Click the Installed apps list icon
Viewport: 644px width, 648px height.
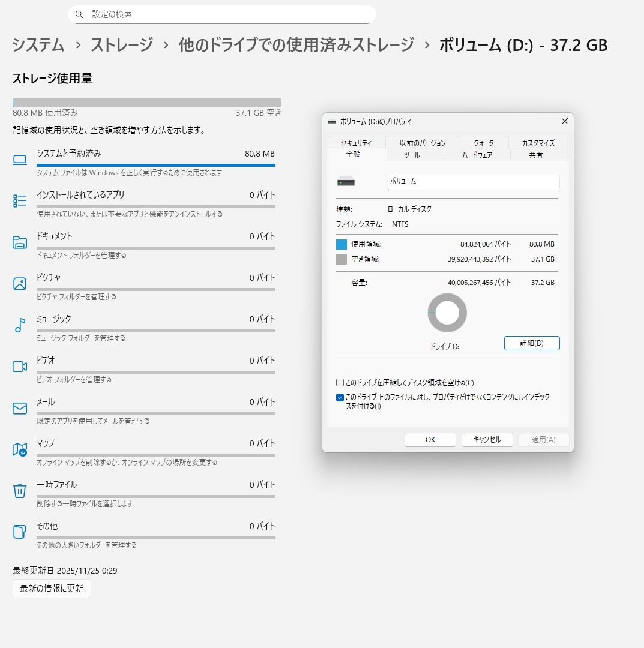pos(20,201)
